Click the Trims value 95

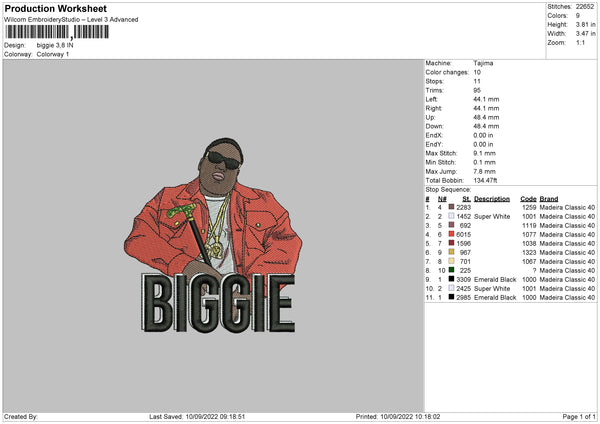point(477,90)
